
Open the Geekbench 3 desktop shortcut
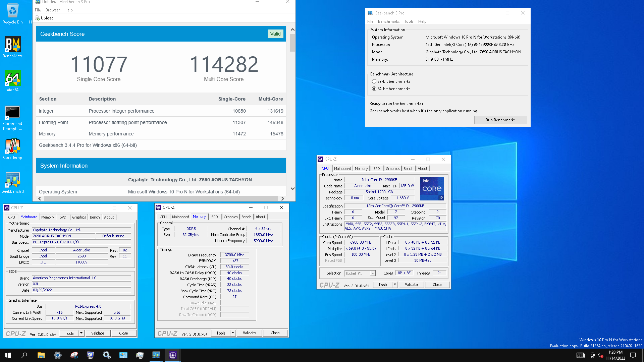coord(13,183)
